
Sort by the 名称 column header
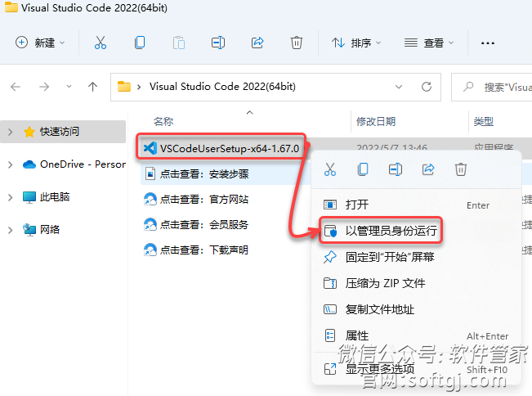[x=163, y=121]
